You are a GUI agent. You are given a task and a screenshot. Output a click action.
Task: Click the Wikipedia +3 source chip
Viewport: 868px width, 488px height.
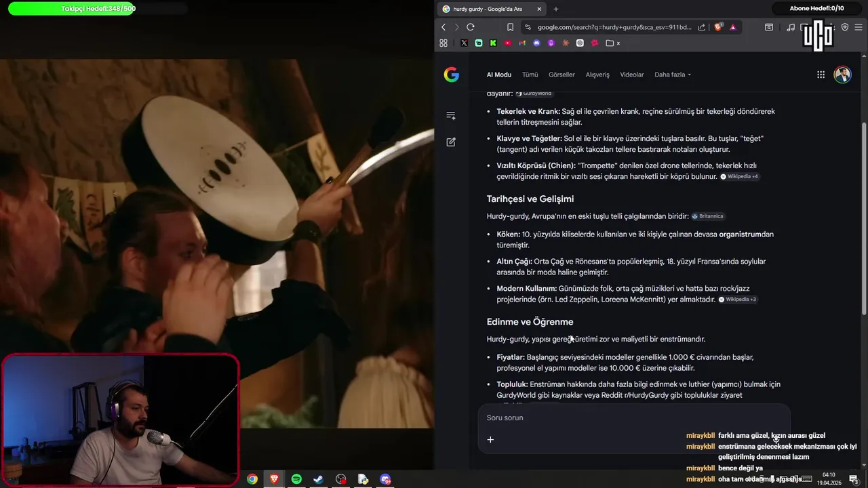click(738, 299)
